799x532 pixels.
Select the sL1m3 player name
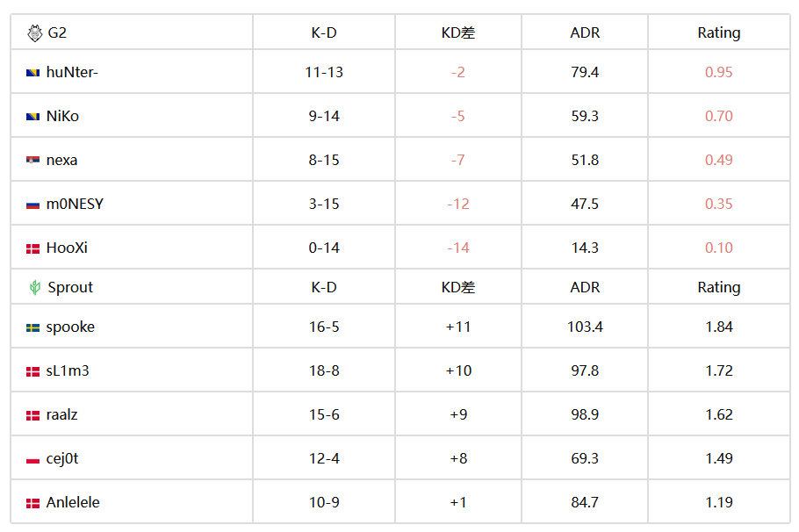pos(68,370)
